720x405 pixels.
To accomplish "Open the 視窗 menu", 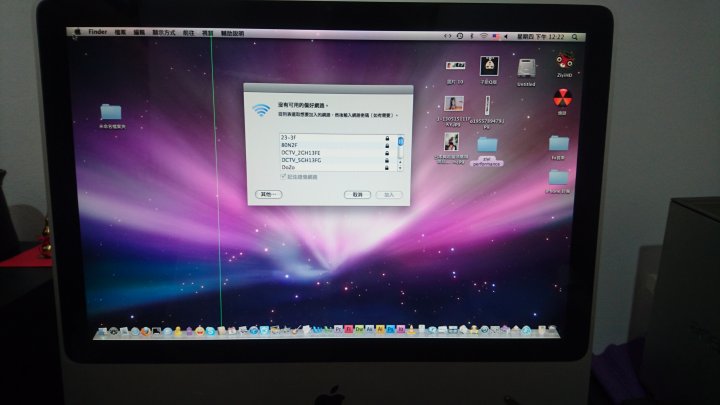I will coord(208,33).
